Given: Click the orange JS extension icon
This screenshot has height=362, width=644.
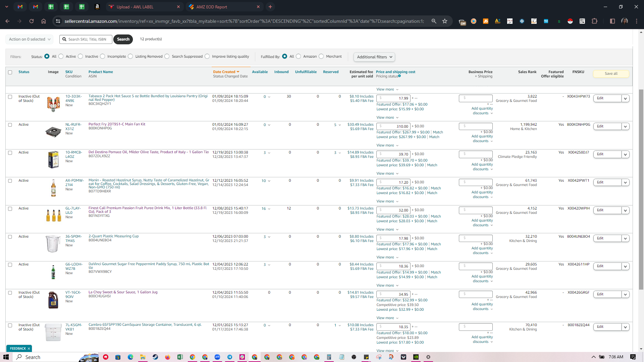Looking at the screenshot, I should [485, 21].
